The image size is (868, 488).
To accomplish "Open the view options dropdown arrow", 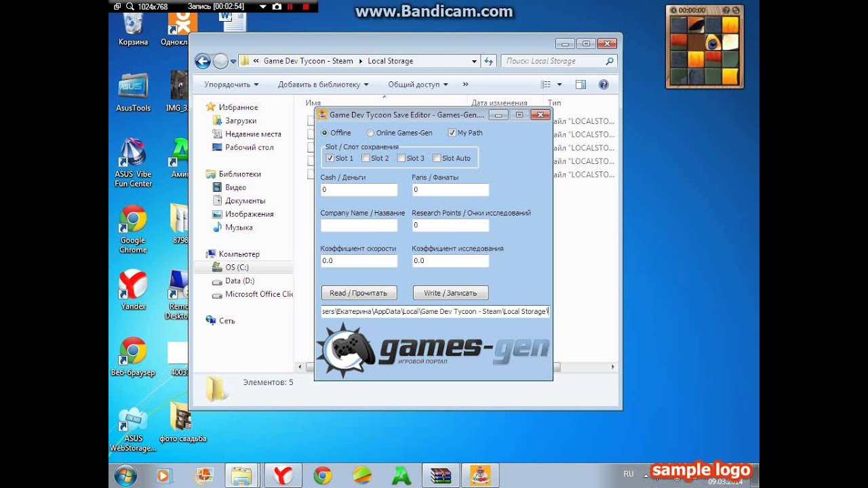I will (x=559, y=85).
